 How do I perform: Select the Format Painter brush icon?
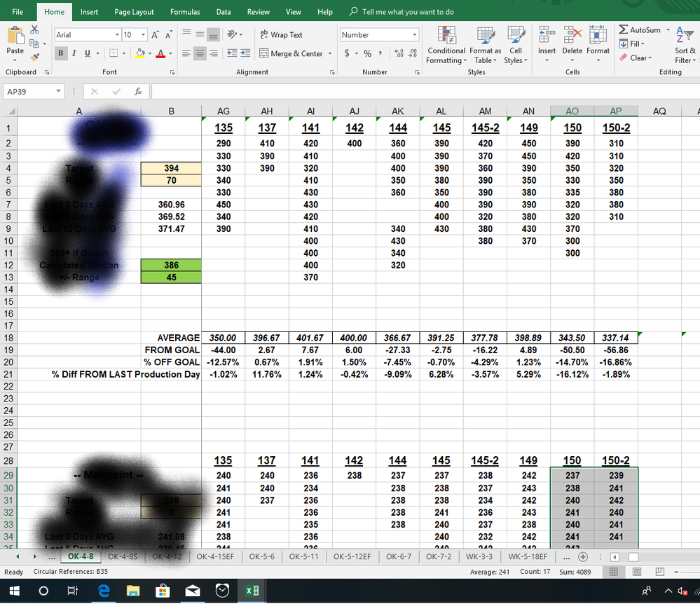click(x=34, y=57)
